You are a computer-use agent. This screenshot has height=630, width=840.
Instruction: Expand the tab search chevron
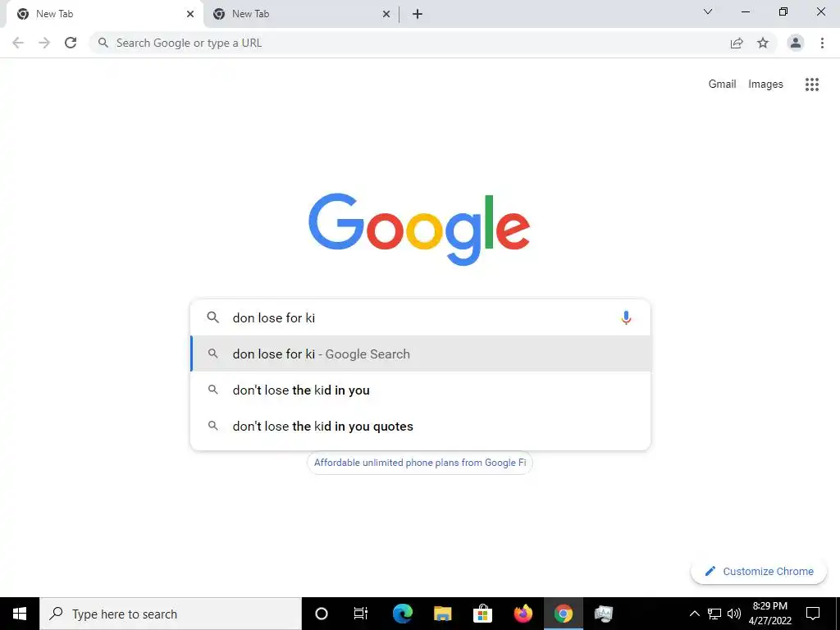[x=708, y=11]
